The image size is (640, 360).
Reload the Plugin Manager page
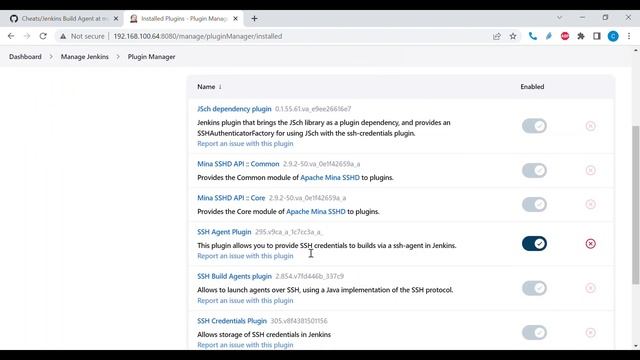point(43,36)
